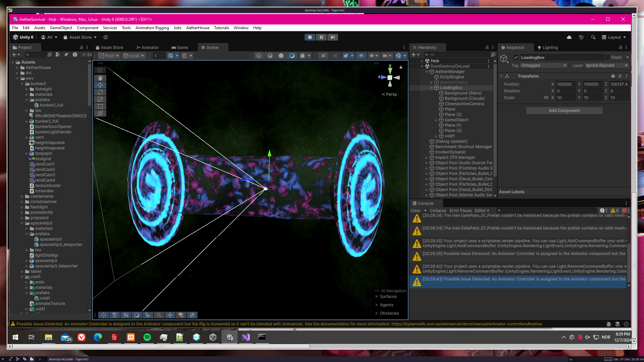Screen dimensions: 644x362
Task: Open Undo History clock icon
Action: 581,37
